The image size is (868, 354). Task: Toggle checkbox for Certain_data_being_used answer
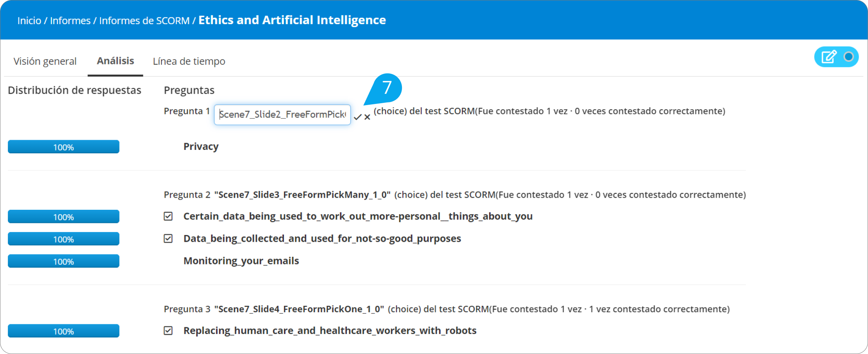(x=168, y=216)
